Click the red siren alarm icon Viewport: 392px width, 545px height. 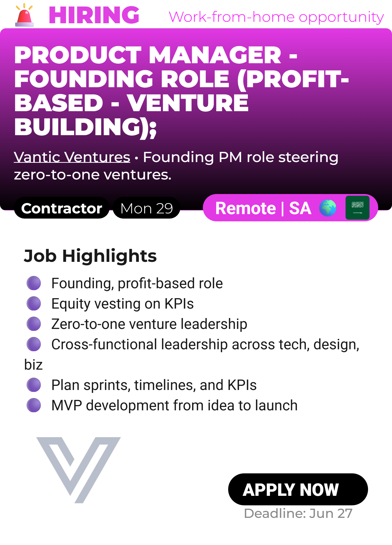(x=24, y=15)
